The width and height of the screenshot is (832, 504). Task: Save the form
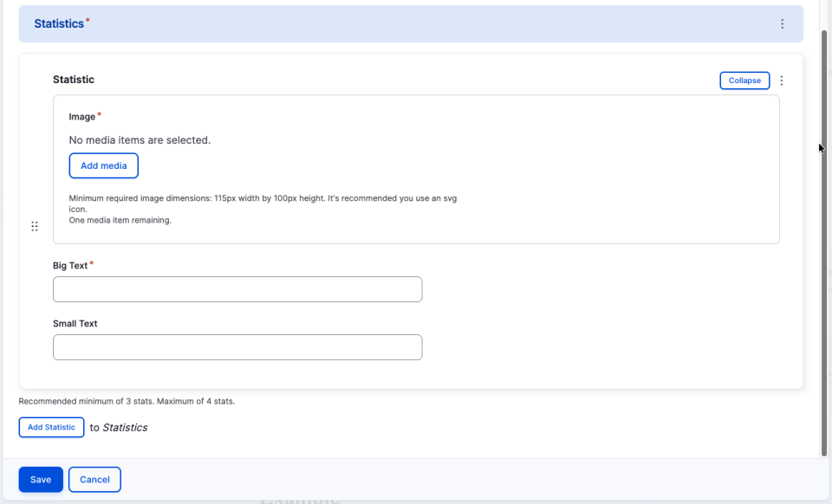[41, 480]
